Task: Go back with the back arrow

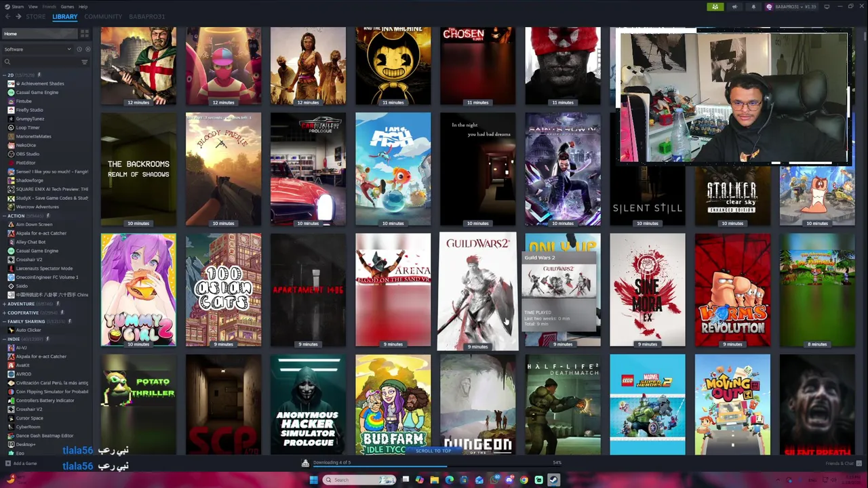Action: pyautogui.click(x=8, y=16)
